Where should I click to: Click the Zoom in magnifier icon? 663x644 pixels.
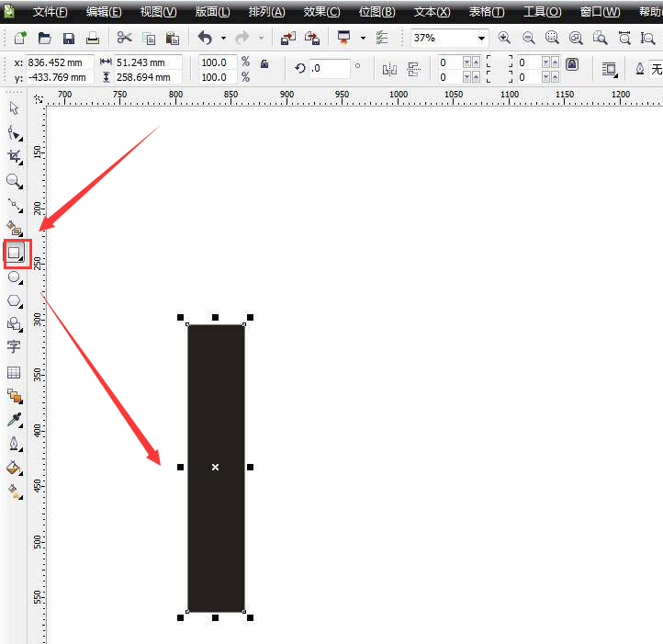503,38
